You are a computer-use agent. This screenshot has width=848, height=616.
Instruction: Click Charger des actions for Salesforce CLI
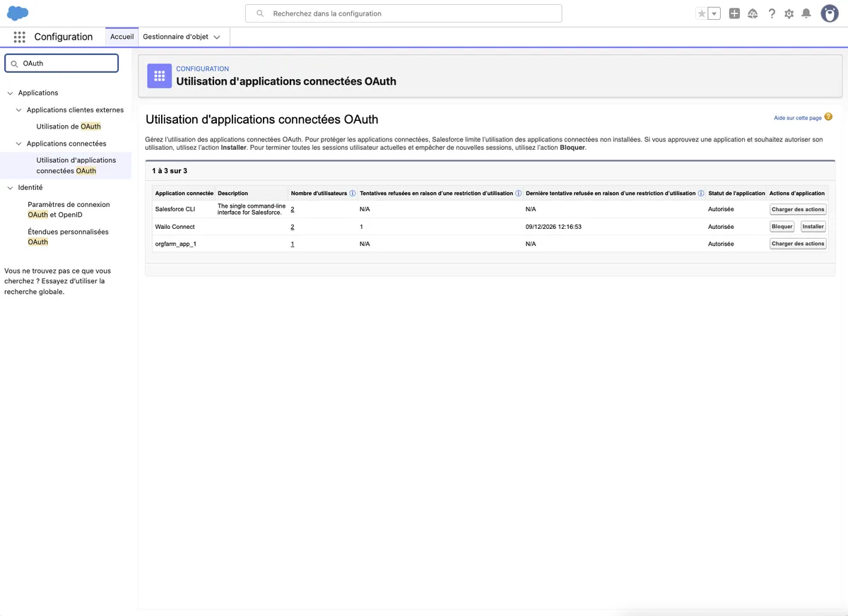pos(798,209)
